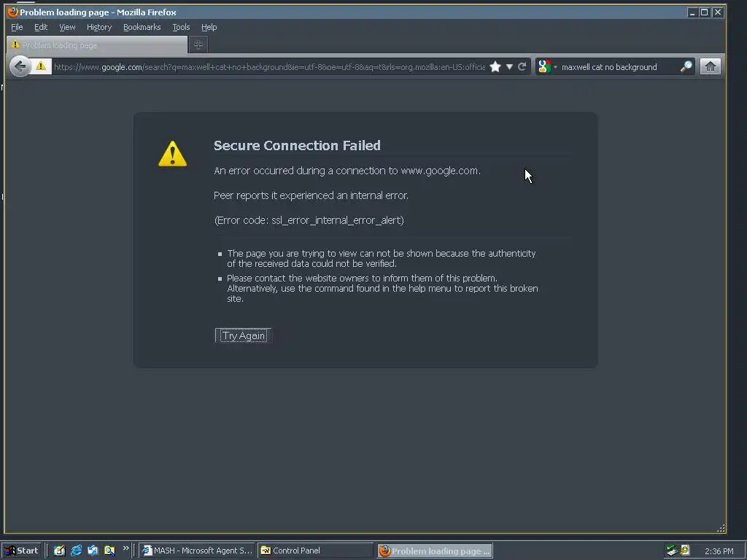
Task: Maximize the Firefox window
Action: pos(704,12)
